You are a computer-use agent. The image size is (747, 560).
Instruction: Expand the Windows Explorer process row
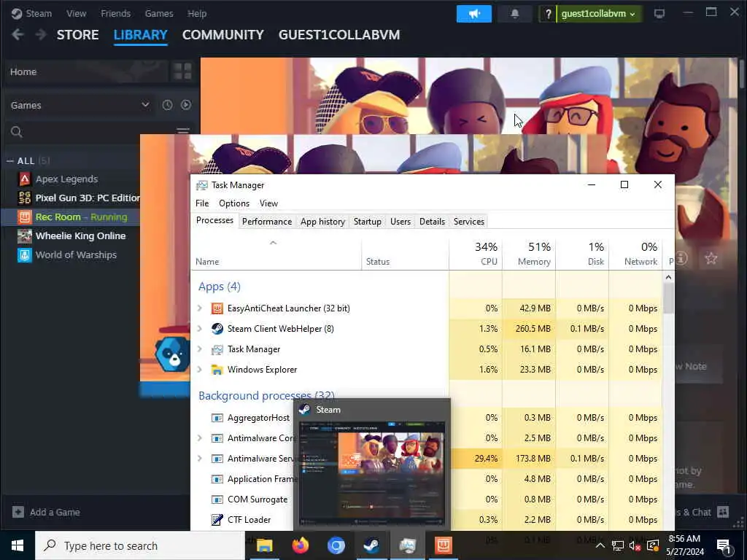click(x=200, y=370)
